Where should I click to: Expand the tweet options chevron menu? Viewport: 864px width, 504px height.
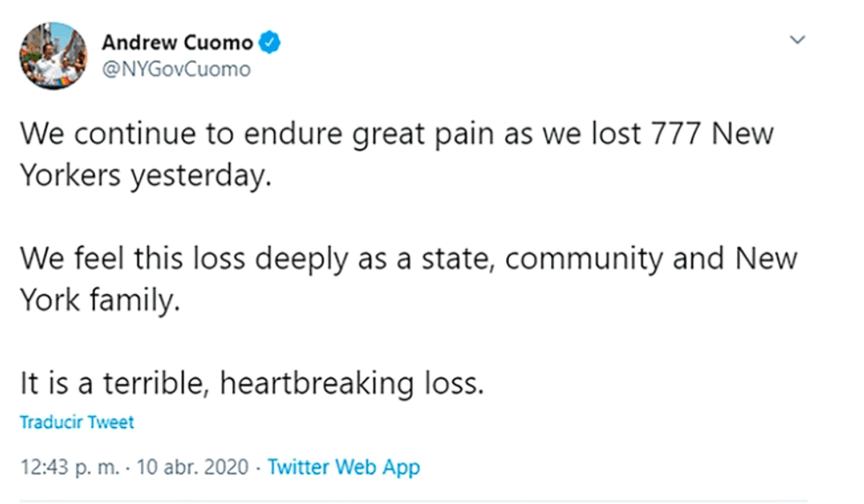[x=797, y=41]
